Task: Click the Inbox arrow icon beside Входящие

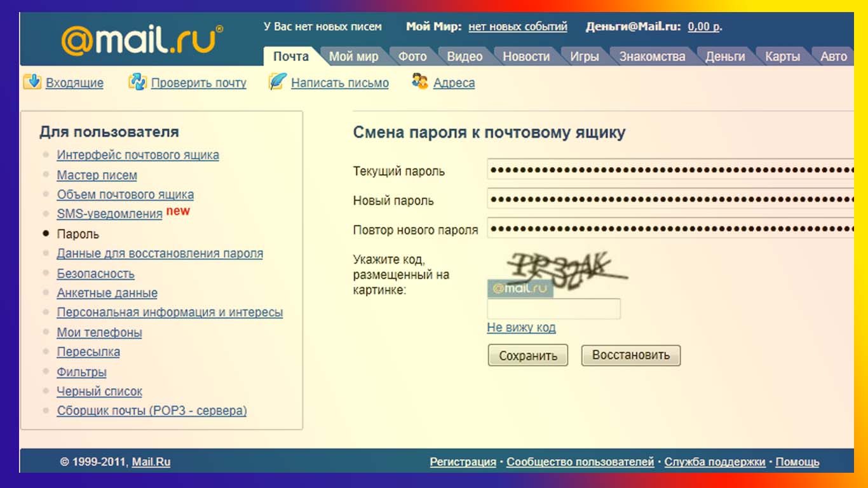Action: (x=32, y=81)
